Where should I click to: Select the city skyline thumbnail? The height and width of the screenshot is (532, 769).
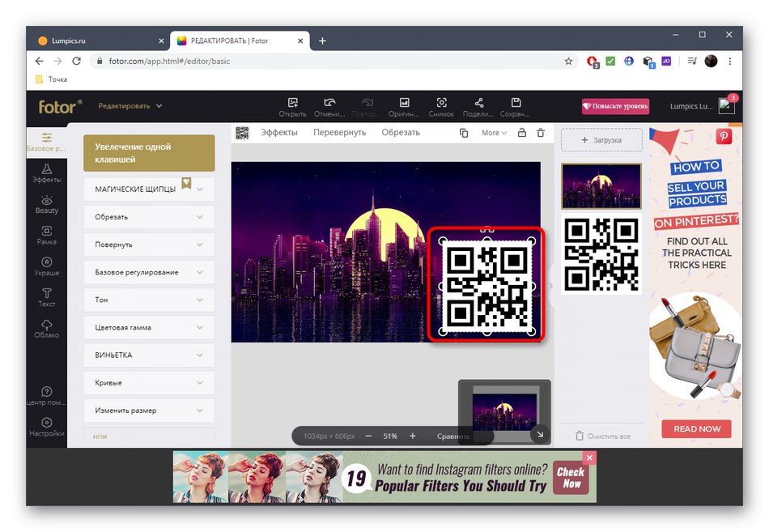tap(601, 186)
